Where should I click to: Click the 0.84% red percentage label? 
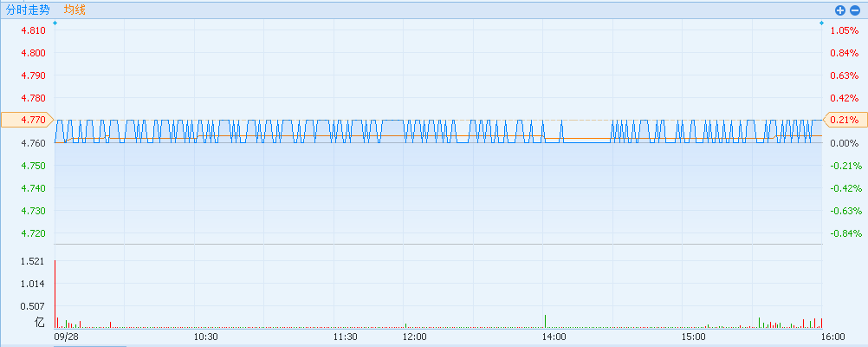click(x=845, y=53)
